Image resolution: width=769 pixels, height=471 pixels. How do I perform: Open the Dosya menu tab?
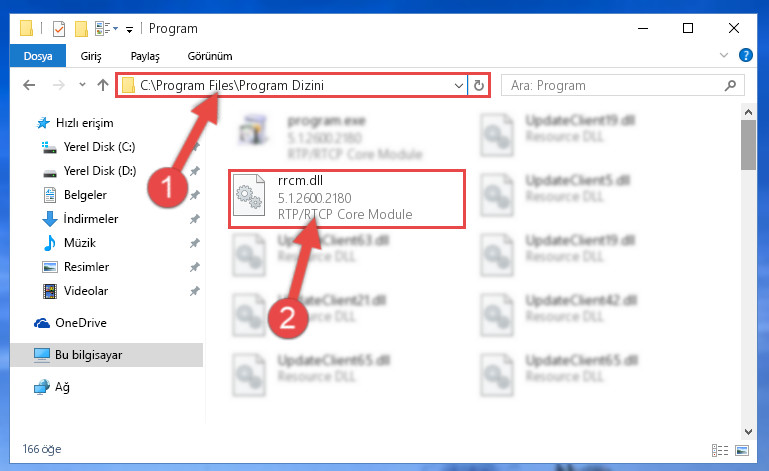(38, 55)
